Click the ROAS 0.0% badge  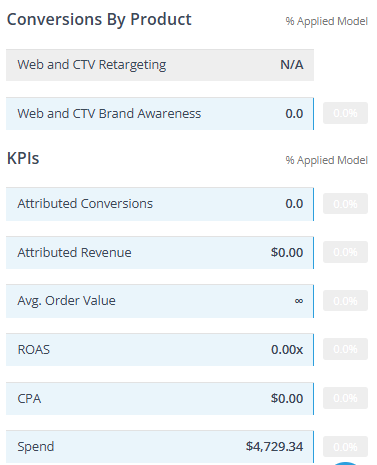(345, 349)
